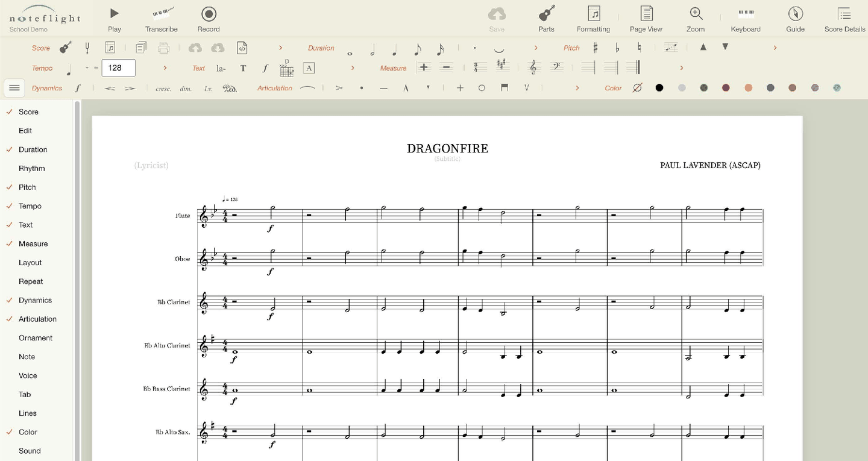The width and height of the screenshot is (868, 461).
Task: Move pitch up with triangle arrow
Action: point(703,47)
